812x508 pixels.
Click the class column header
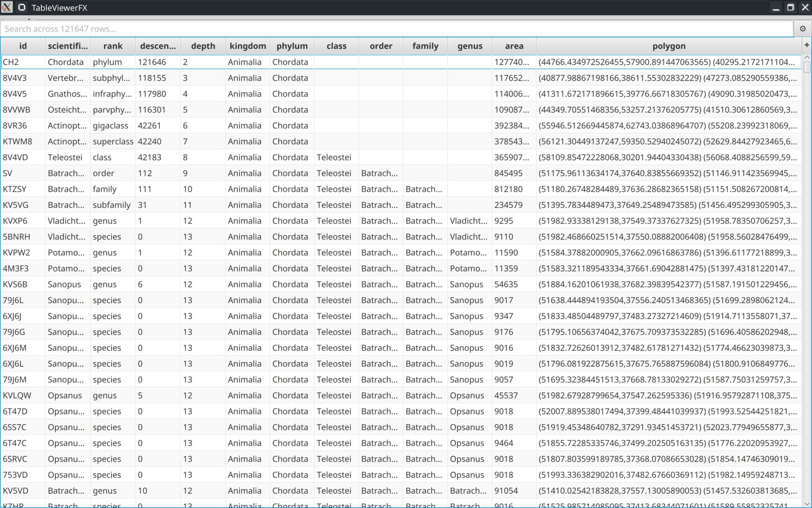pos(336,46)
